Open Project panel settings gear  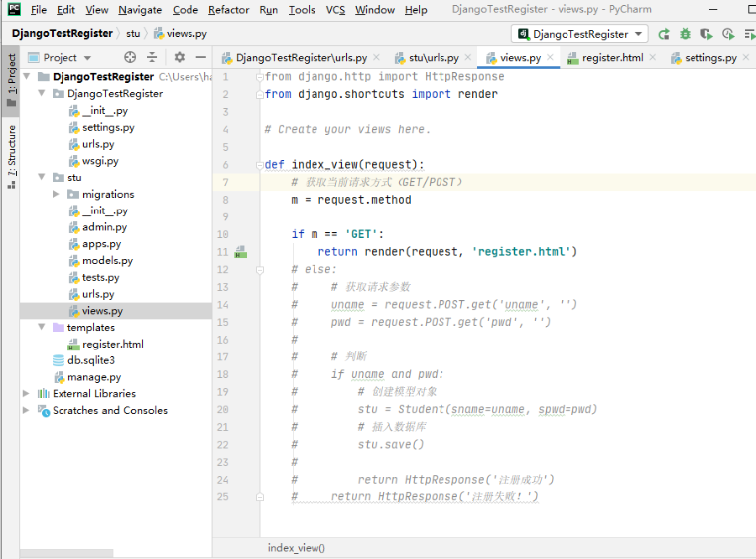click(180, 58)
